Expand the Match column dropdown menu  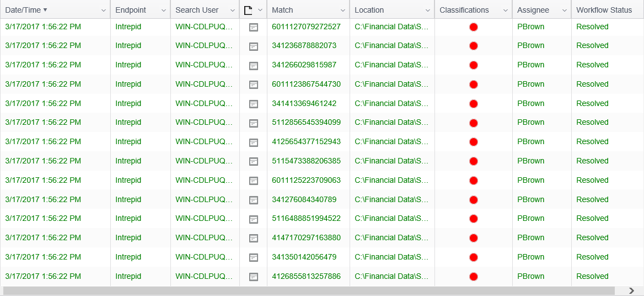[342, 10]
